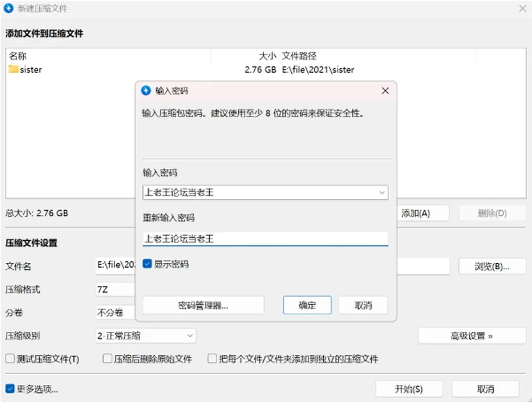The width and height of the screenshot is (532, 403).
Task: Open the 分卷 不分卷 dropdown
Action: (x=116, y=313)
